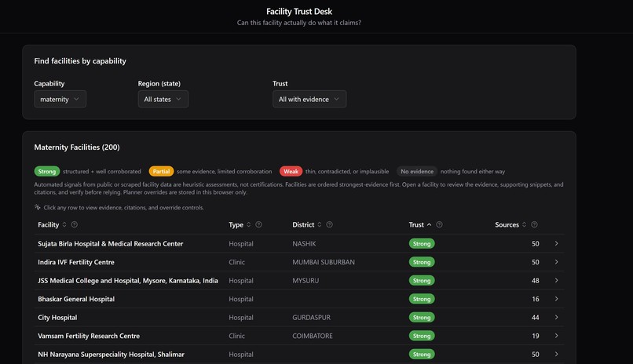
Task: Sort table by Type column sort arrows
Action: point(249,224)
